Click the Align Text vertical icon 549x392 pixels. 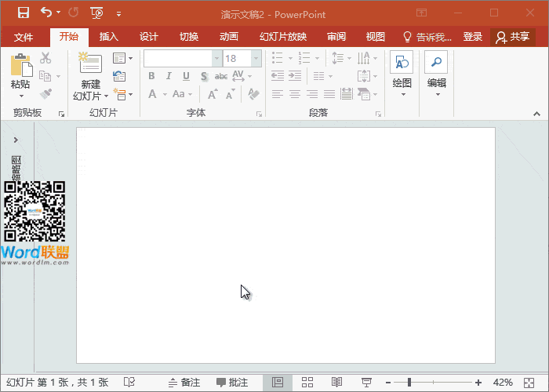point(364,76)
